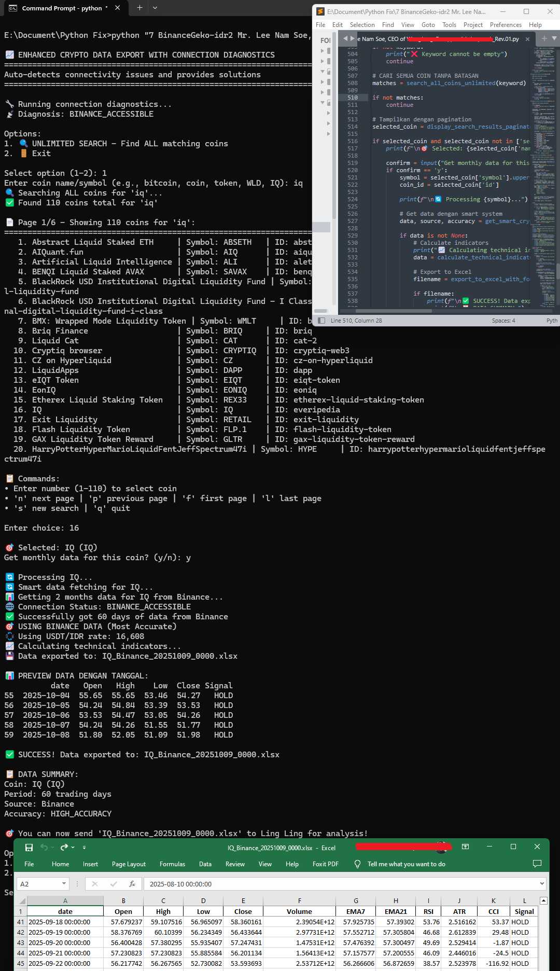Open Sublime's Goto menu
The height and width of the screenshot is (971, 560).
428,24
